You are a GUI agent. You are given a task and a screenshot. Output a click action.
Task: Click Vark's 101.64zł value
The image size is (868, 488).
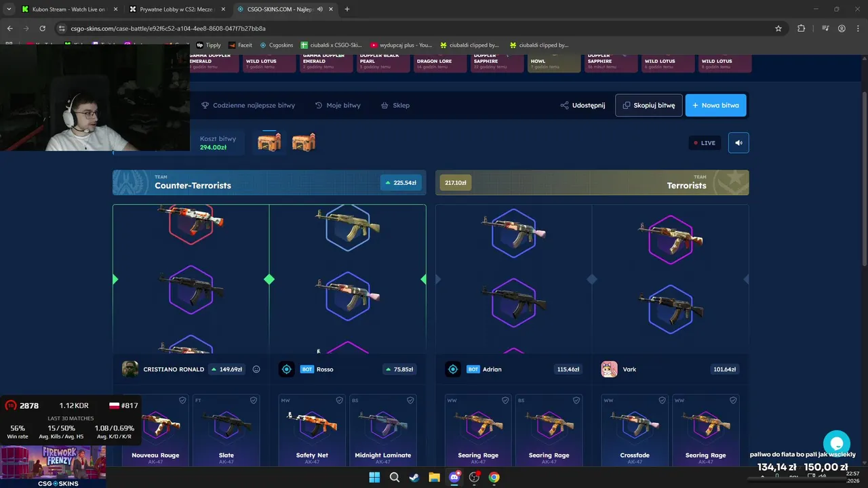[724, 369]
